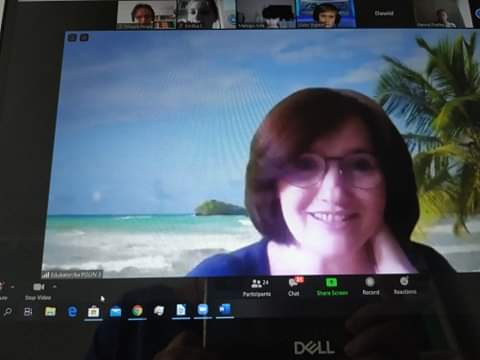Start recording with Record button
The height and width of the screenshot is (360, 480).
click(x=370, y=287)
